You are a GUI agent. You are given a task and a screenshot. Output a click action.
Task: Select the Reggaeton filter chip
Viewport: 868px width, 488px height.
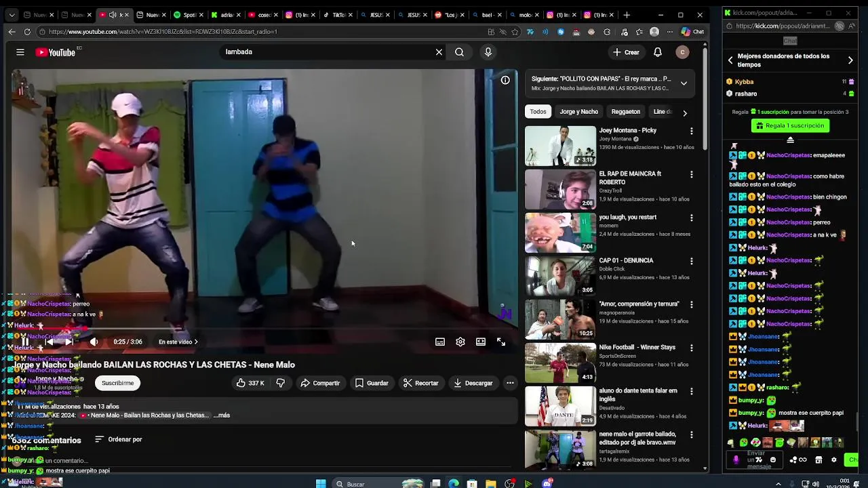point(625,112)
